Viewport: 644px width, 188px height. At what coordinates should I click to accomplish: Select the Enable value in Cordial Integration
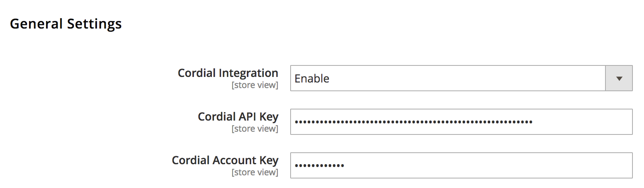pyautogui.click(x=312, y=79)
